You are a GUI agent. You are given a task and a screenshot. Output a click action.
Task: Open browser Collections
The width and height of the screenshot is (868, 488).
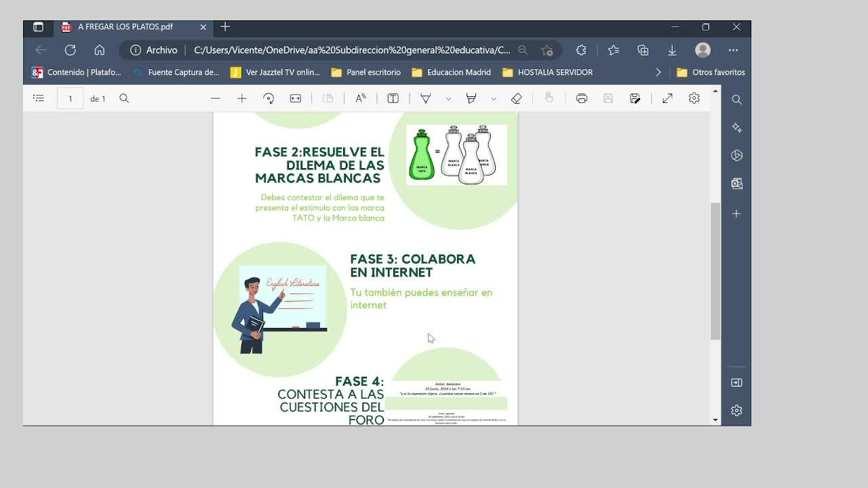pyautogui.click(x=643, y=50)
